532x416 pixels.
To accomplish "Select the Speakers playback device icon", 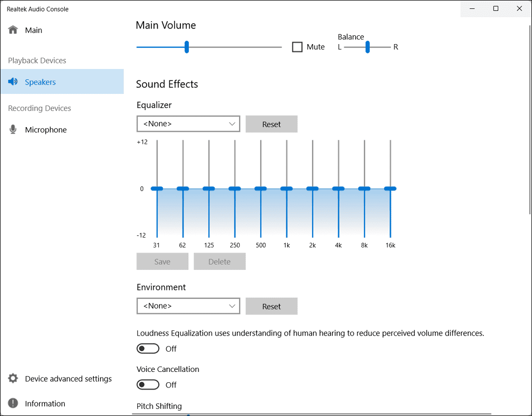I will (12, 81).
